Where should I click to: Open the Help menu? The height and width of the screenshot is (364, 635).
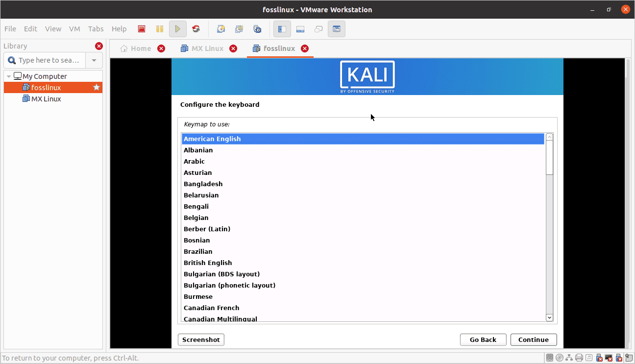tap(119, 29)
